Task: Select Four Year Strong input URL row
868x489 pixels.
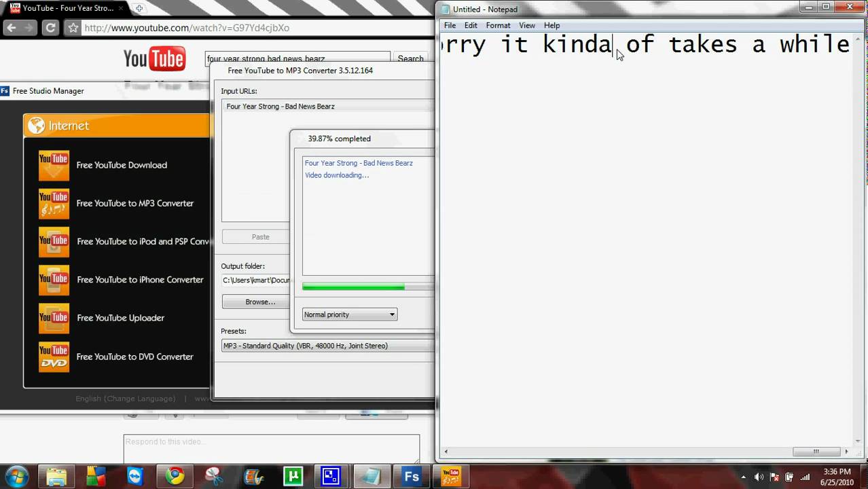Action: [328, 107]
